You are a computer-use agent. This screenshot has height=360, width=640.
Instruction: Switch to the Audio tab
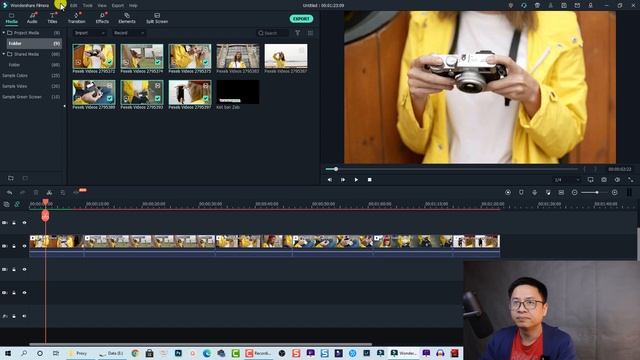(x=32, y=18)
